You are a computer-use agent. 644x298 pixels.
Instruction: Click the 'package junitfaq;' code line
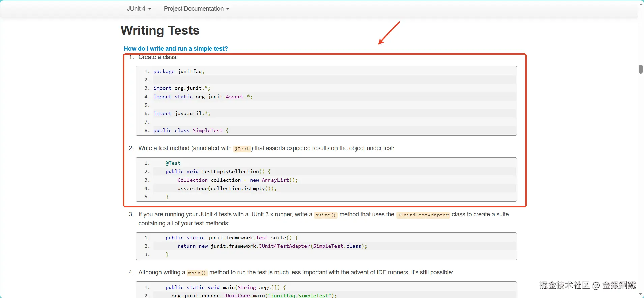click(179, 71)
